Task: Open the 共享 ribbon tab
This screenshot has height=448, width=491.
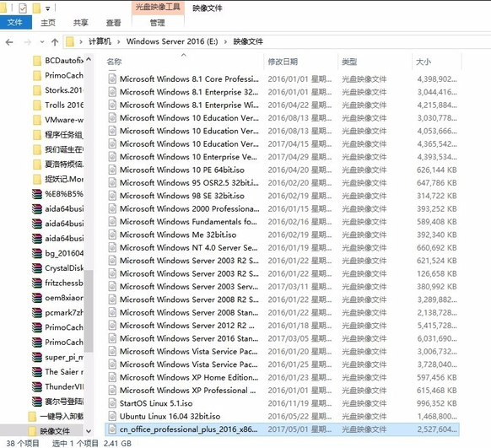Action: coord(81,23)
